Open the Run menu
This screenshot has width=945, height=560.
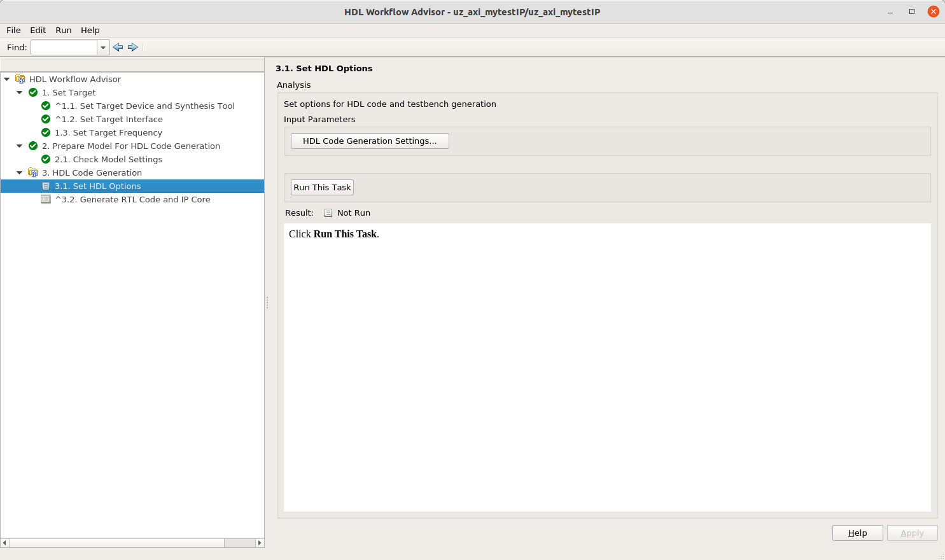coord(64,30)
